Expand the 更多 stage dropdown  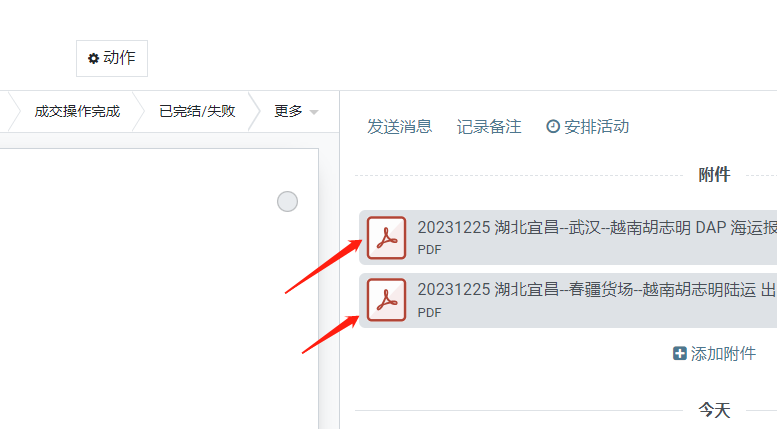(296, 111)
